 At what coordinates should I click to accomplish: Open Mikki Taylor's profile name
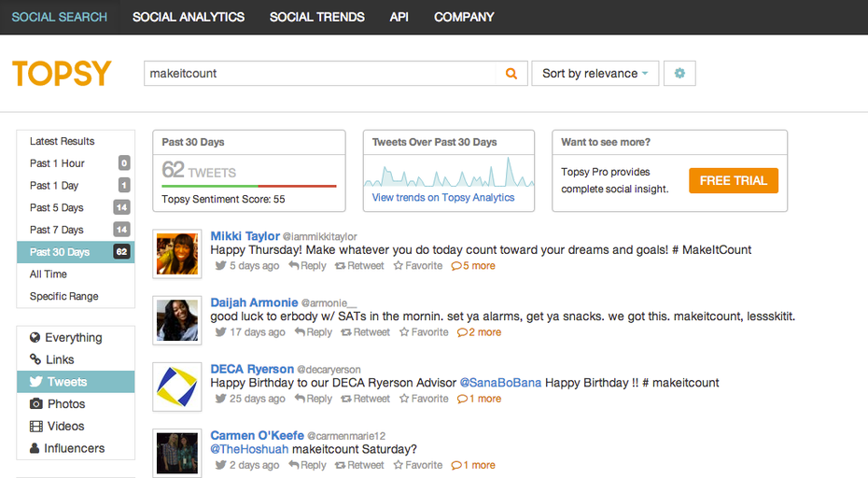(x=245, y=236)
